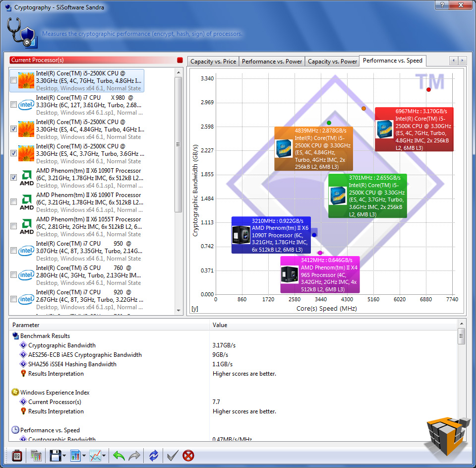The height and width of the screenshot is (468, 476).
Task: Click the line graph icon in the bottom toolbar
Action: pos(95,456)
